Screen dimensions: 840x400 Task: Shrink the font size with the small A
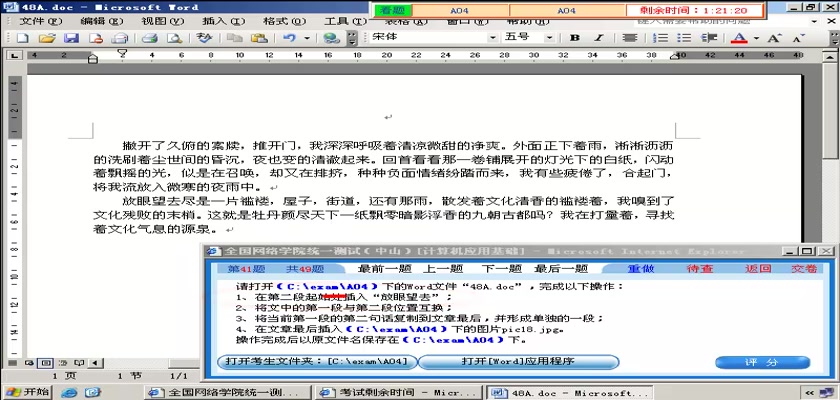coord(798,38)
